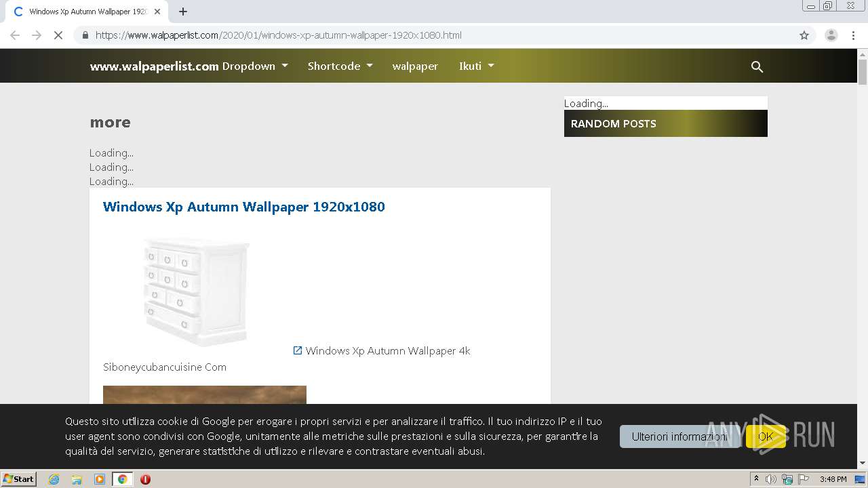Stop loading the page with X button
The width and height of the screenshot is (868, 488).
pos(58,35)
